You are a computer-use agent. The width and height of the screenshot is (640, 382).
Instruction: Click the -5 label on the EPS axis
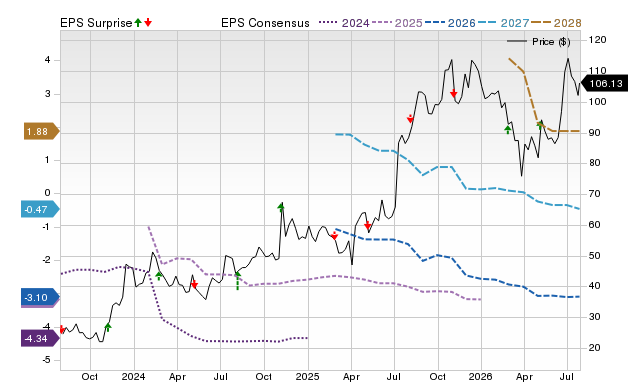tap(46, 360)
